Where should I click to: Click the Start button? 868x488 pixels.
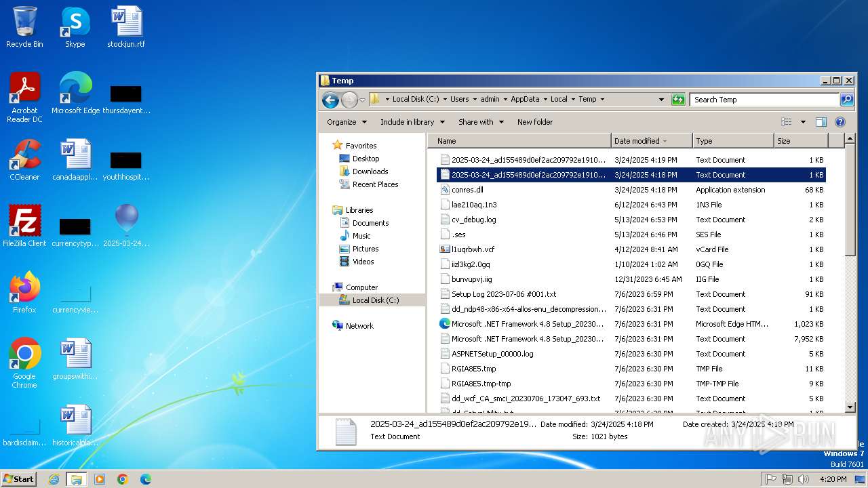pyautogui.click(x=19, y=479)
